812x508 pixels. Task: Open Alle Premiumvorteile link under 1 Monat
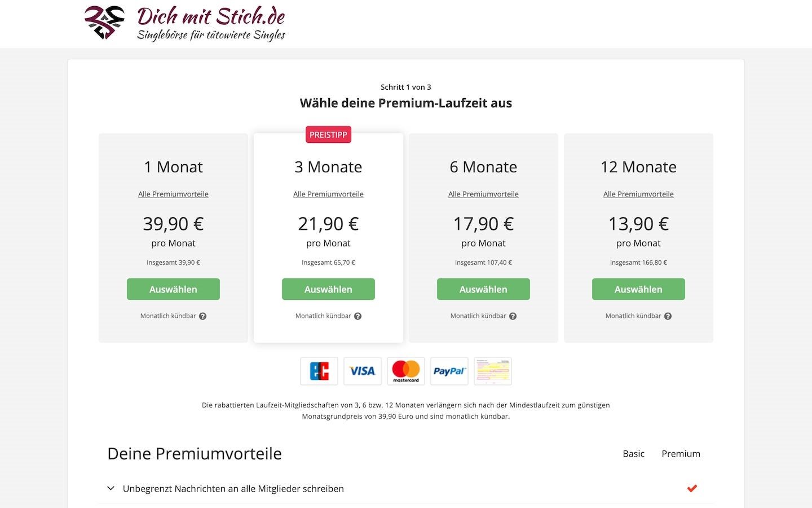[173, 194]
